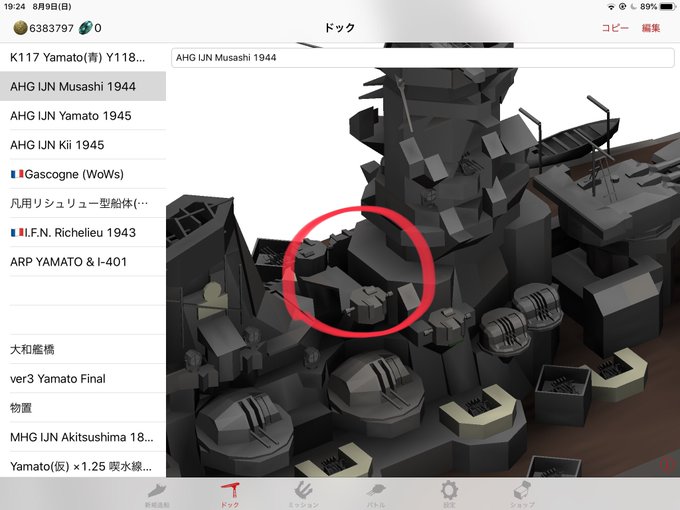The width and height of the screenshot is (680, 510).
Task: Tap the battery indicator in status bar
Action: click(x=667, y=7)
